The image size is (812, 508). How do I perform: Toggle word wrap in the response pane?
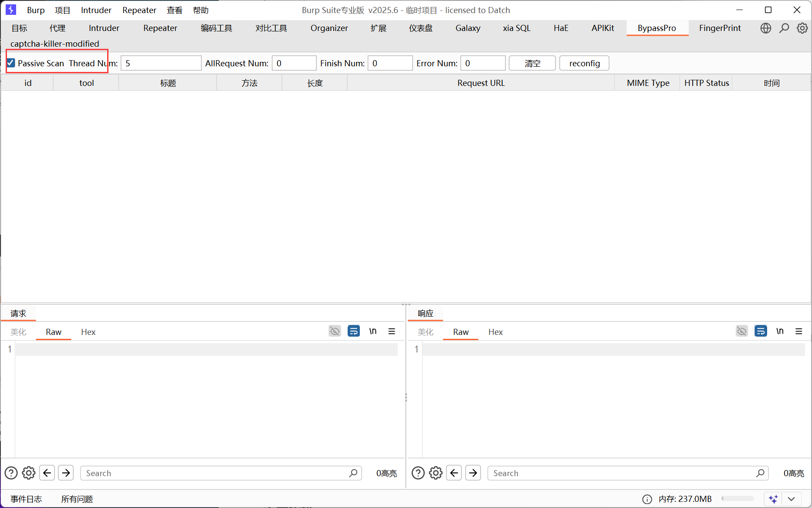[x=761, y=331]
